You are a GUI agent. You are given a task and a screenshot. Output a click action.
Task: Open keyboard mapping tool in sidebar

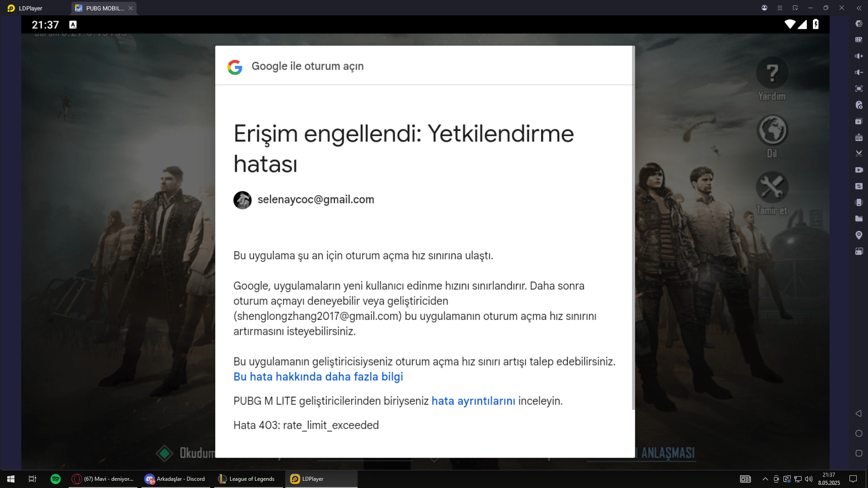(x=859, y=40)
